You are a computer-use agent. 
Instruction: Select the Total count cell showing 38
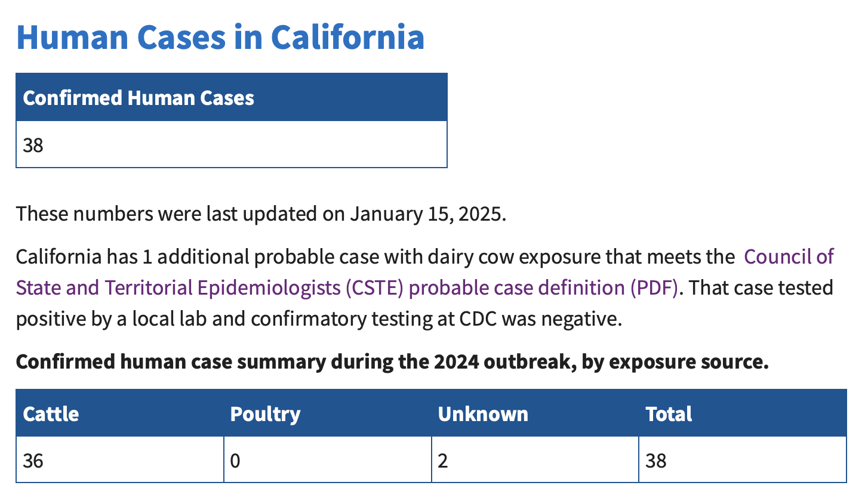tap(743, 460)
